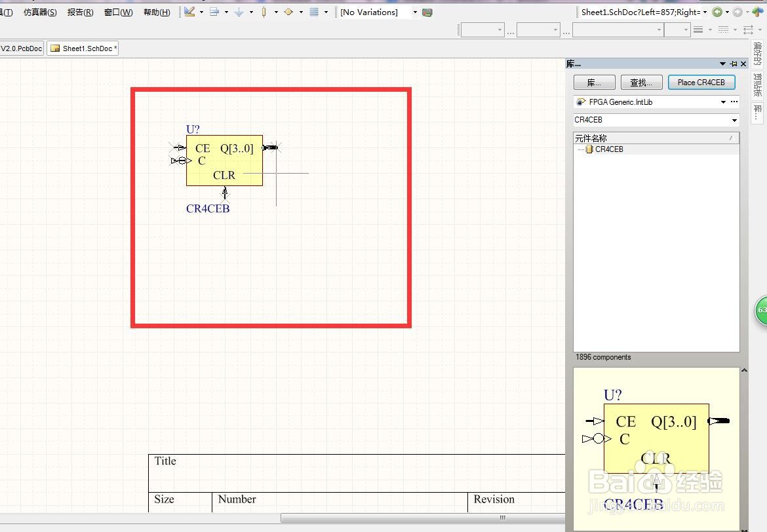This screenshot has width=767, height=532.
Task: Click the dashed line pattern icon
Action: (x=724, y=30)
